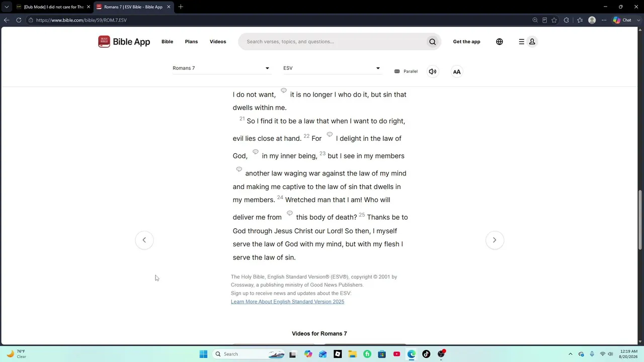The height and width of the screenshot is (362, 644).
Task: Open the Copilot Chat button
Action: click(x=622, y=20)
